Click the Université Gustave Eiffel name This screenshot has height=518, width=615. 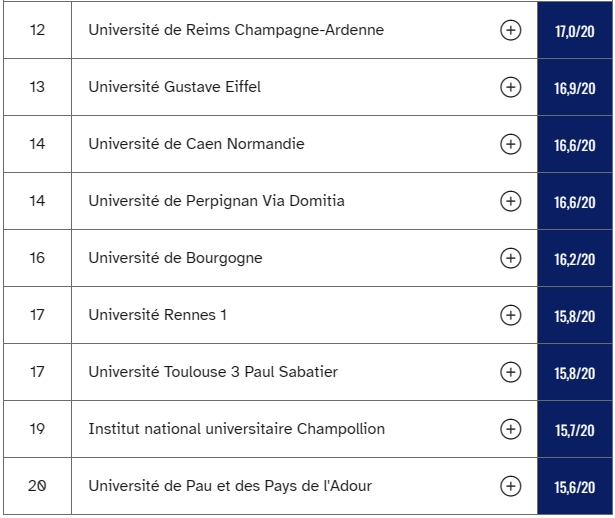(x=175, y=87)
